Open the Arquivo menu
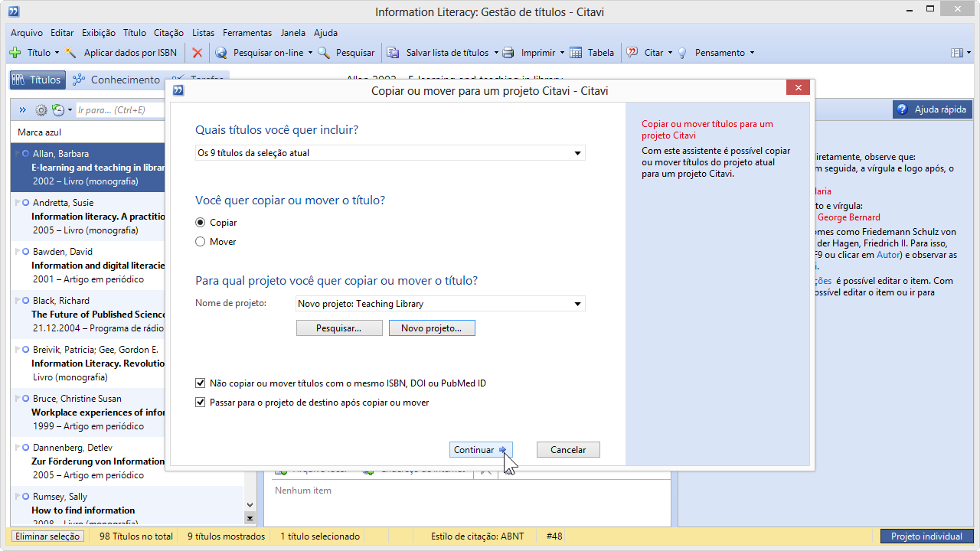Image resolution: width=980 pixels, height=551 pixels. point(27,33)
